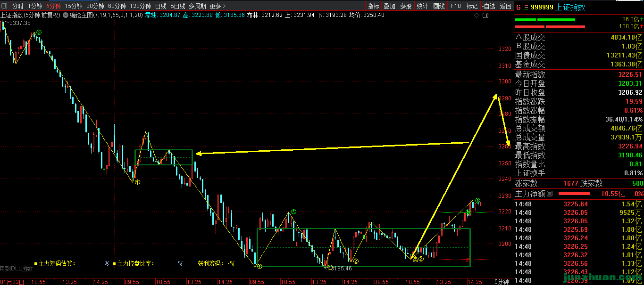Image resolution: width=644 pixels, height=285 pixels.
Task: Click the 缠论主图 indicator name
Action: coord(81,15)
